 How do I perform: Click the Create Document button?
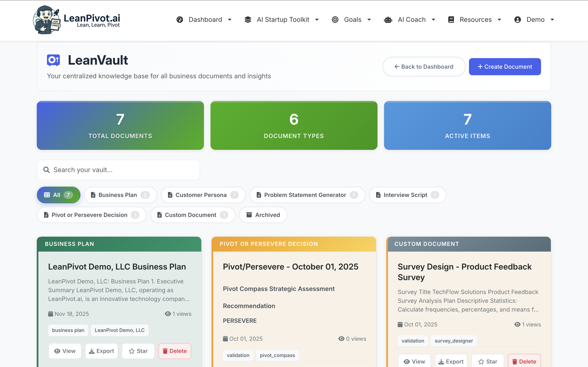(505, 66)
